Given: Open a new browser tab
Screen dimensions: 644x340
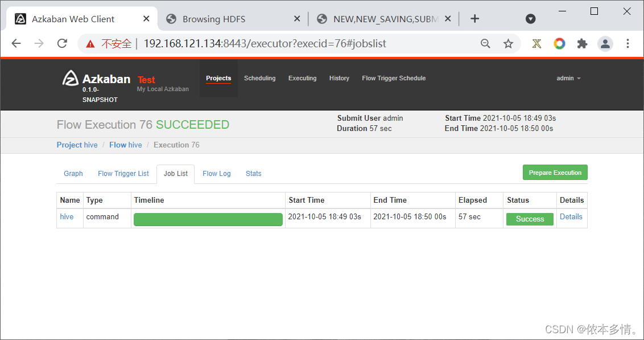Looking at the screenshot, I should (475, 18).
